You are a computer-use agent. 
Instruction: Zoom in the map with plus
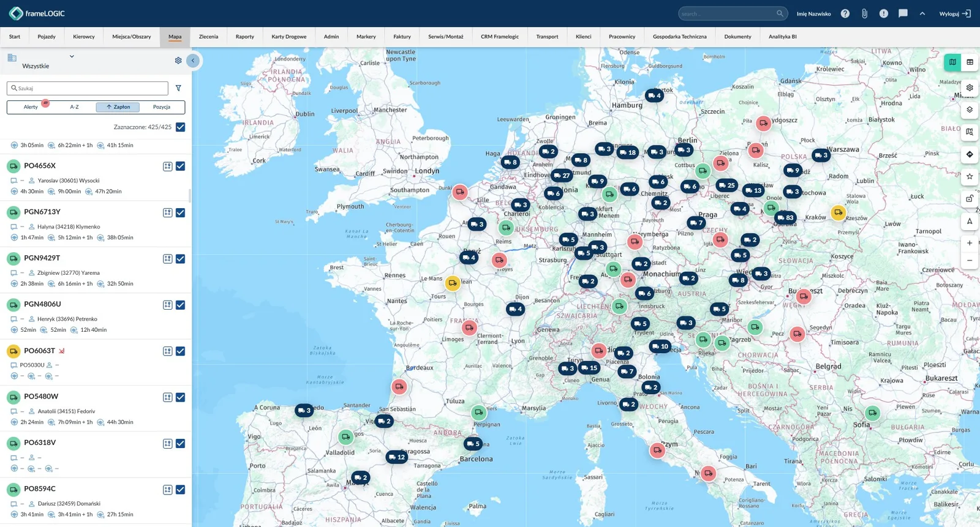[970, 243]
